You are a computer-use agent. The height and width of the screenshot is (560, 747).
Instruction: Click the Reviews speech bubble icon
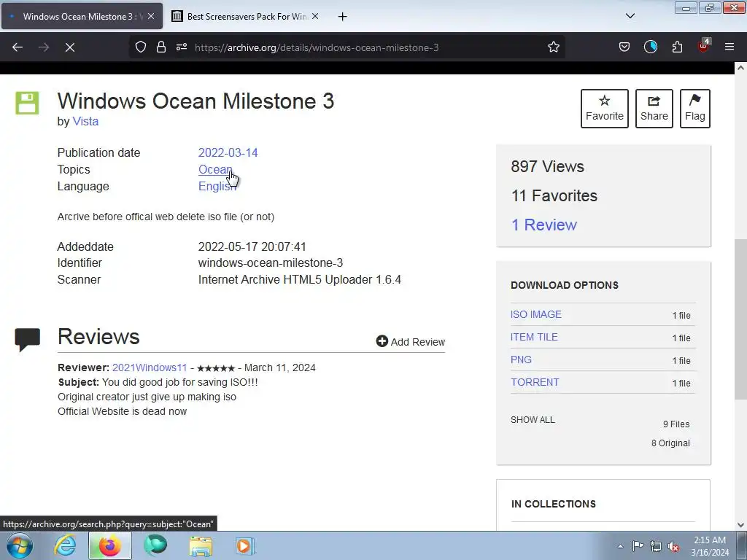tap(27, 340)
